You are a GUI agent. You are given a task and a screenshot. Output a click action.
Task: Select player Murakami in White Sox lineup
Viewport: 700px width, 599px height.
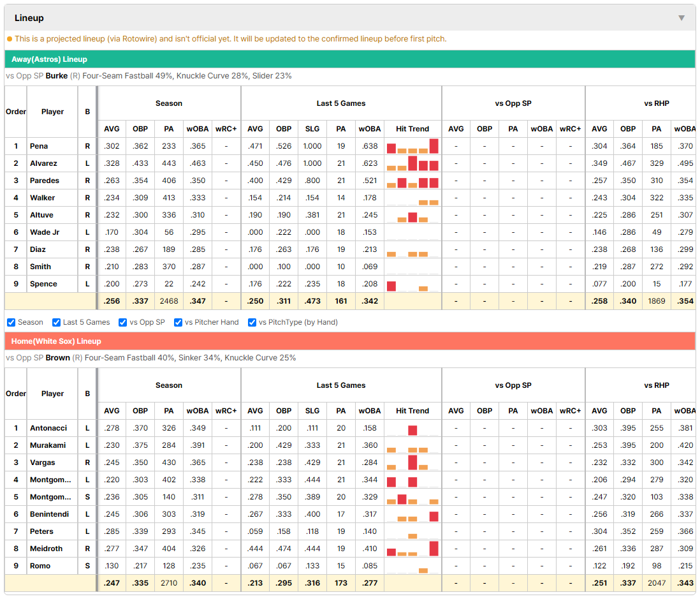click(48, 445)
